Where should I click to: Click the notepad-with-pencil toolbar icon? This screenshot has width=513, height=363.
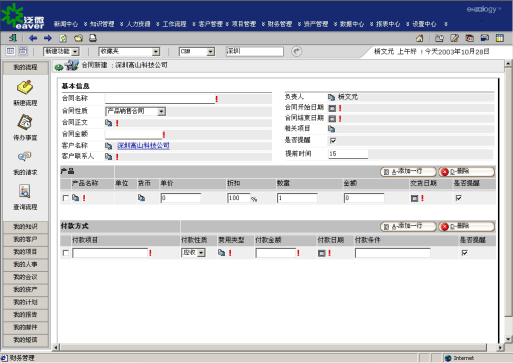pyautogui.click(x=454, y=38)
